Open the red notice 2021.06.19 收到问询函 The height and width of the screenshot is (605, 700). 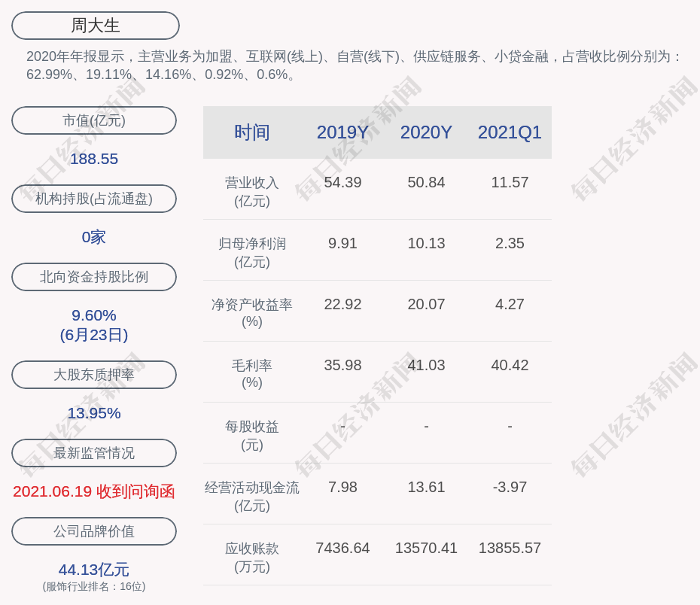click(94, 491)
